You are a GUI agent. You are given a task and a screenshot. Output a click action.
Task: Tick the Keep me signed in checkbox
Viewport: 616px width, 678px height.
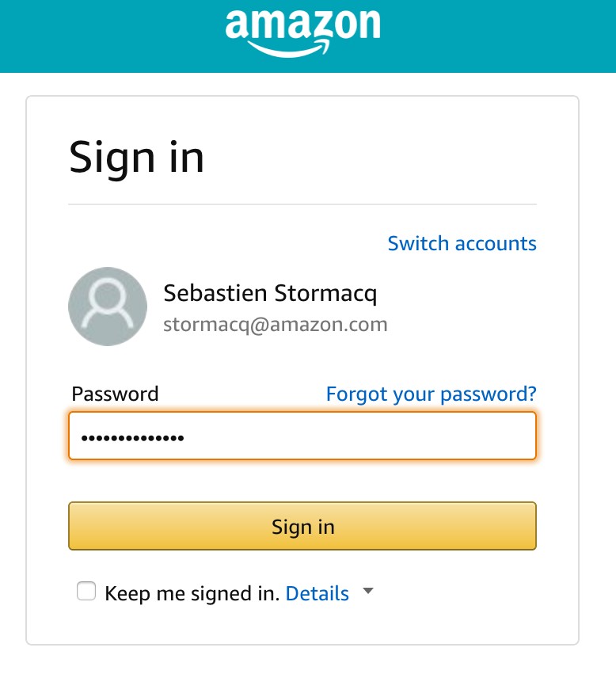coord(86,592)
